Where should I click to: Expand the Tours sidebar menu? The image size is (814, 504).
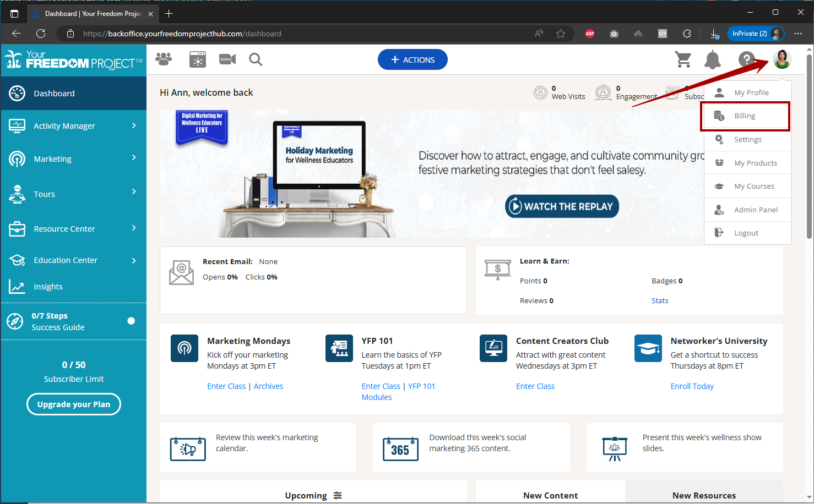(x=134, y=191)
